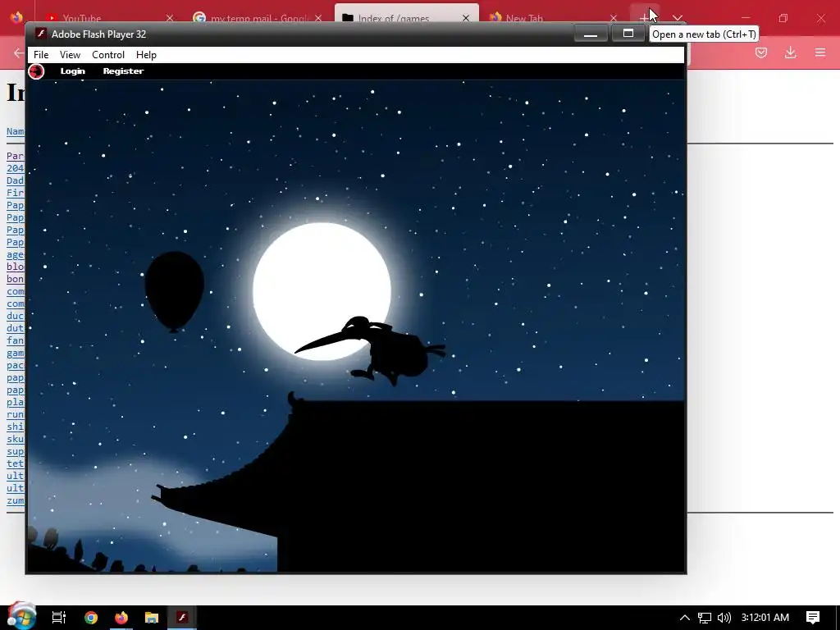Open the Dad link in the Firefox listing
The image size is (840, 630).
[15, 180]
